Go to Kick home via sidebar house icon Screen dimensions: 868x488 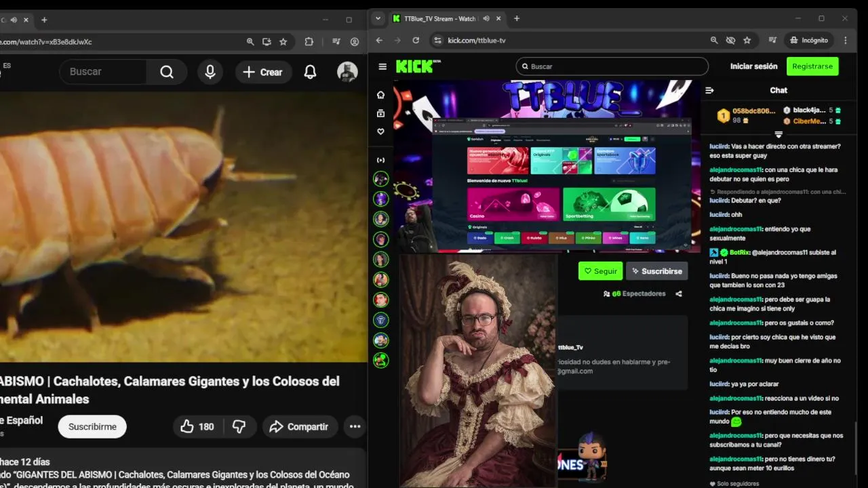pos(380,95)
